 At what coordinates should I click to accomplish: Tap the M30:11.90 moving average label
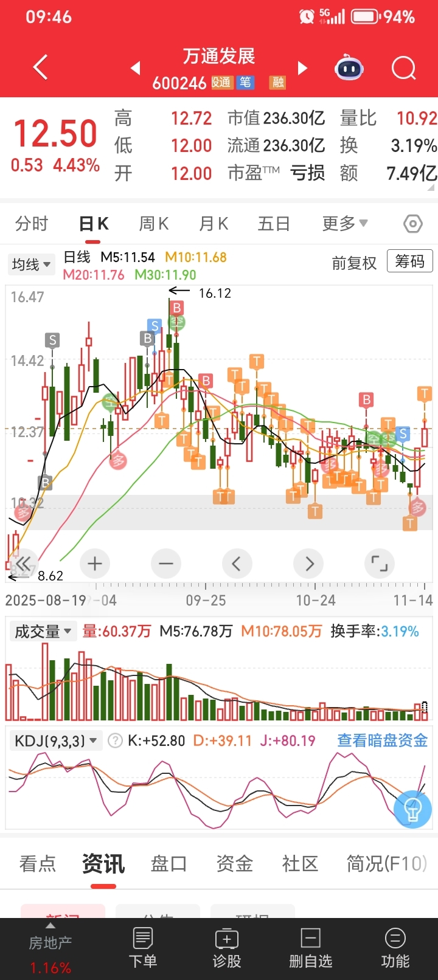165,275
